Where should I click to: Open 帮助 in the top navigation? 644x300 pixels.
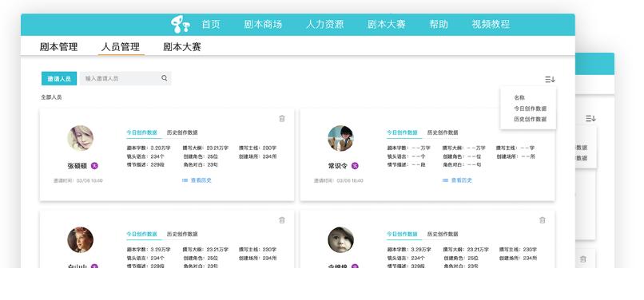click(x=439, y=24)
